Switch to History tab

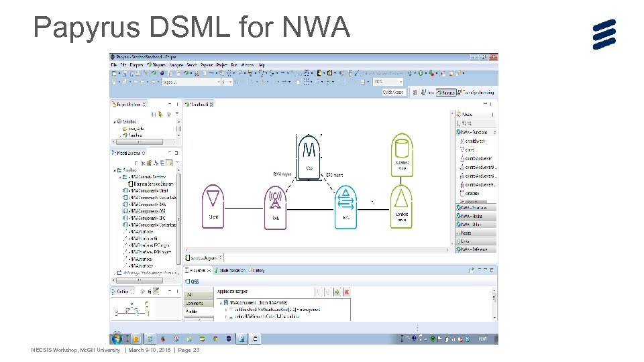257,270
